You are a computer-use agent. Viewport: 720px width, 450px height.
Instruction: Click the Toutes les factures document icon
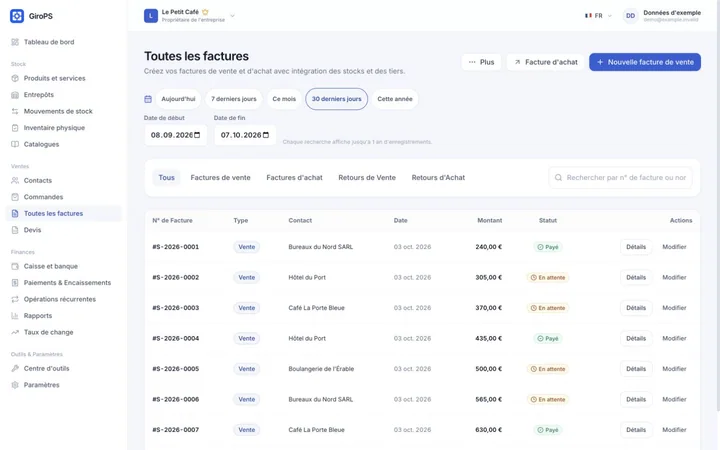coord(15,214)
